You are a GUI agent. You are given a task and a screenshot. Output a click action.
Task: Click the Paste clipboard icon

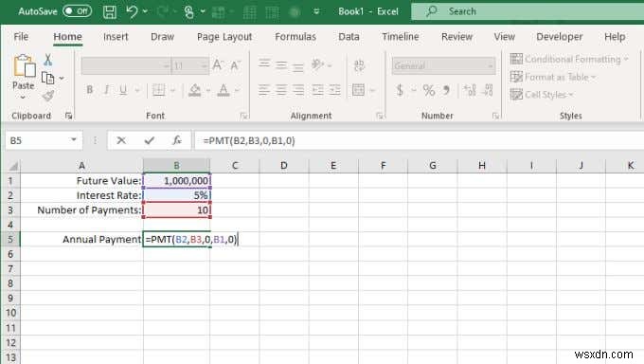pos(24,65)
